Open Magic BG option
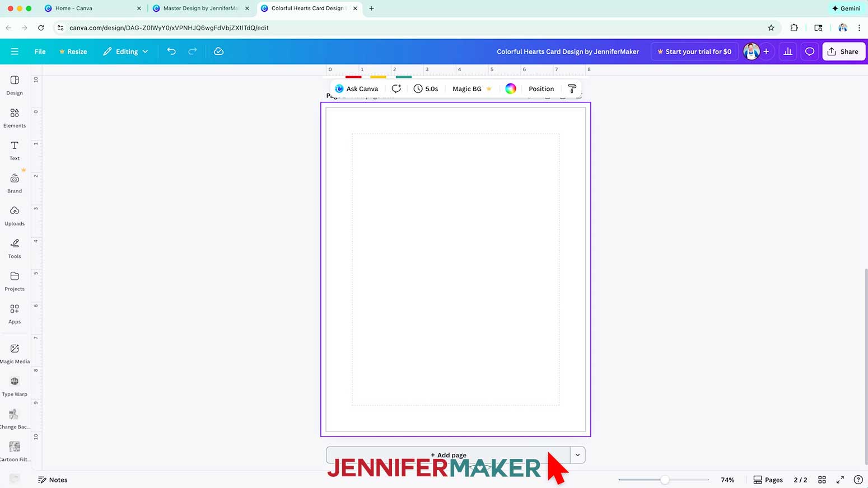This screenshot has height=488, width=868. [x=472, y=88]
